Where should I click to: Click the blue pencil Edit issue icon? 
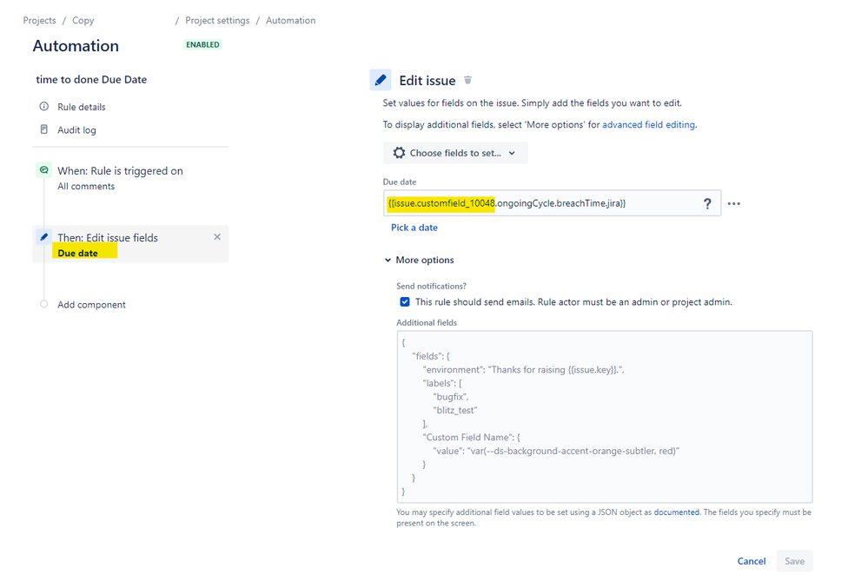click(x=381, y=80)
